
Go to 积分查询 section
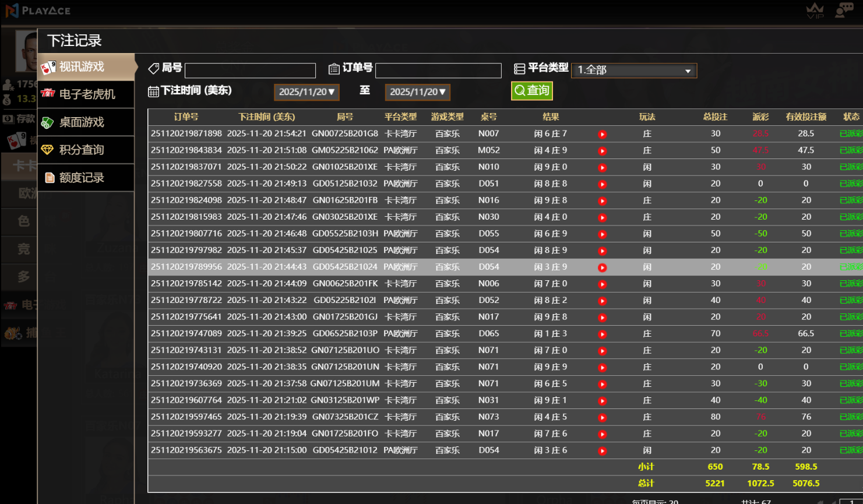click(x=86, y=150)
